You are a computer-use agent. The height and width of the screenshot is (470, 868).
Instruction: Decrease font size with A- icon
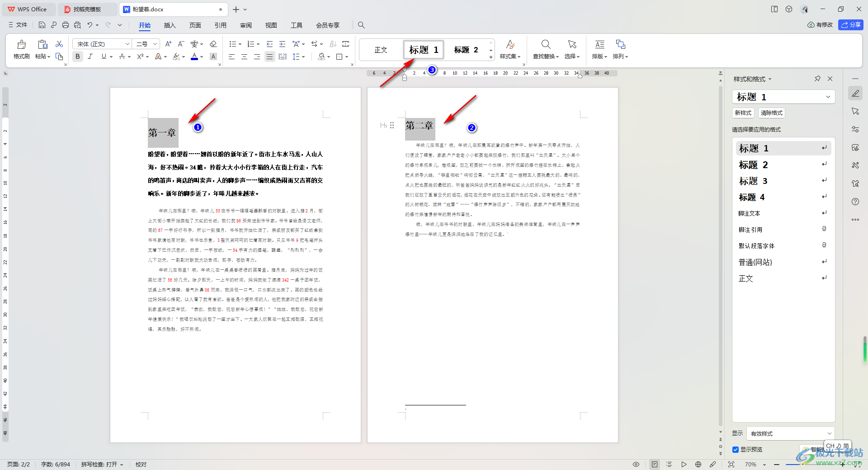coord(181,44)
